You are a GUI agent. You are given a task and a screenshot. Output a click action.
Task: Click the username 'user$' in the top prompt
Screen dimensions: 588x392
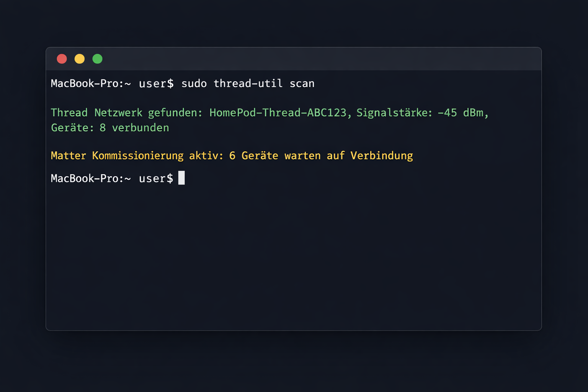(x=156, y=83)
